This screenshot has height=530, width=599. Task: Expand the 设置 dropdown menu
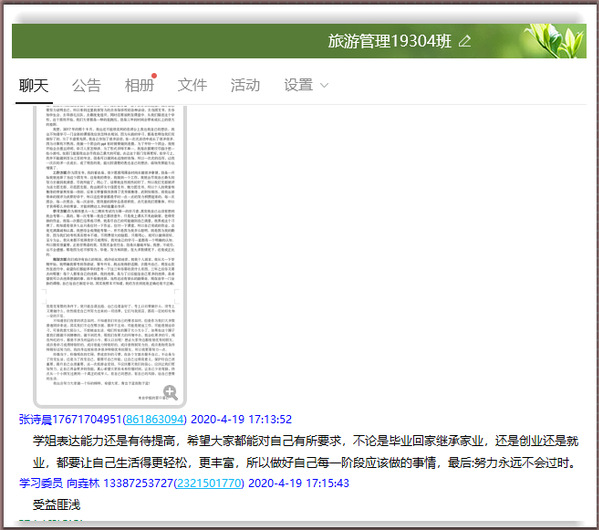(306, 85)
